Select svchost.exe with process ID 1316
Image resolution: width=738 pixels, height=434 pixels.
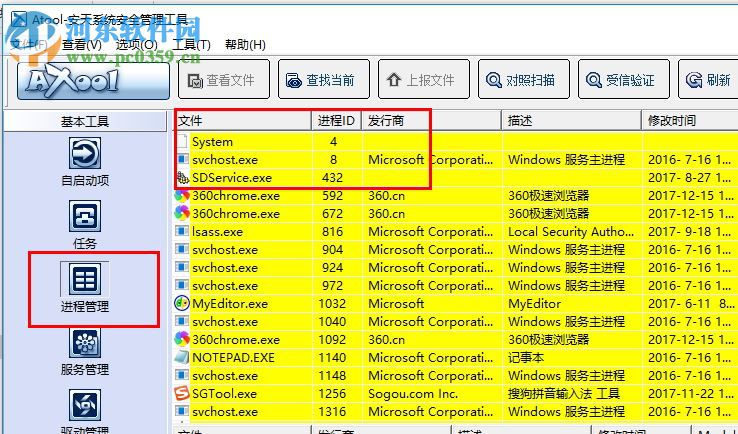click(456, 412)
